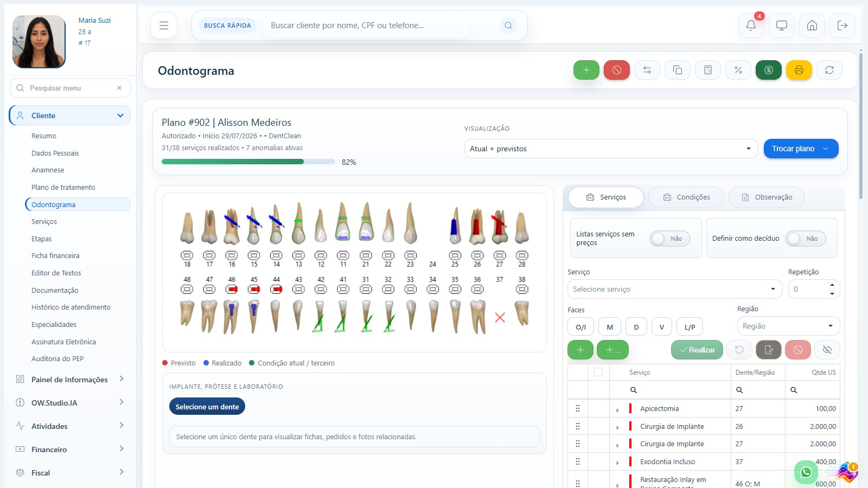Go to the home icon

[x=812, y=25]
